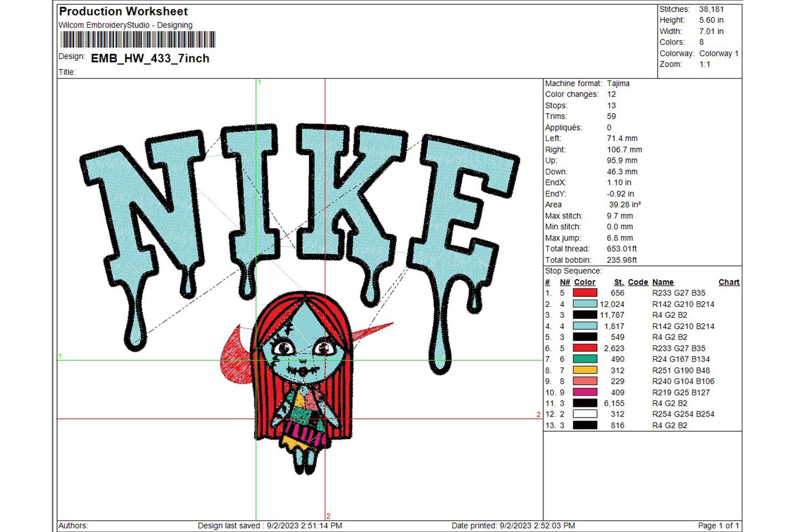Select the Stitches value '38,181'

pyautogui.click(x=711, y=9)
